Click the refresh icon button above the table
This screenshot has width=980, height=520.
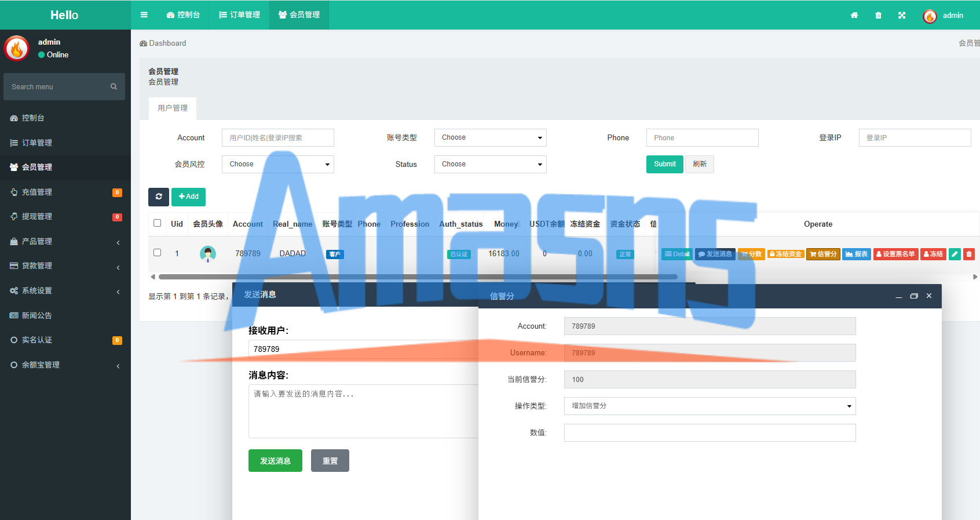pos(159,197)
